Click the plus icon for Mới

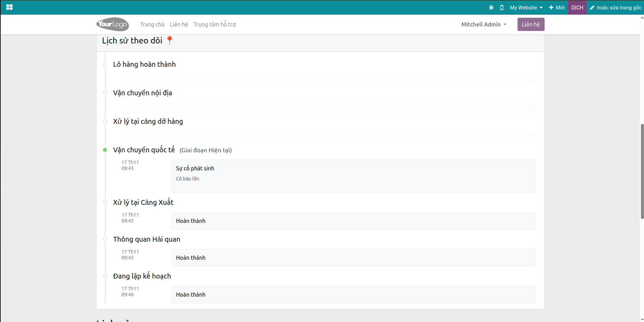[551, 7]
